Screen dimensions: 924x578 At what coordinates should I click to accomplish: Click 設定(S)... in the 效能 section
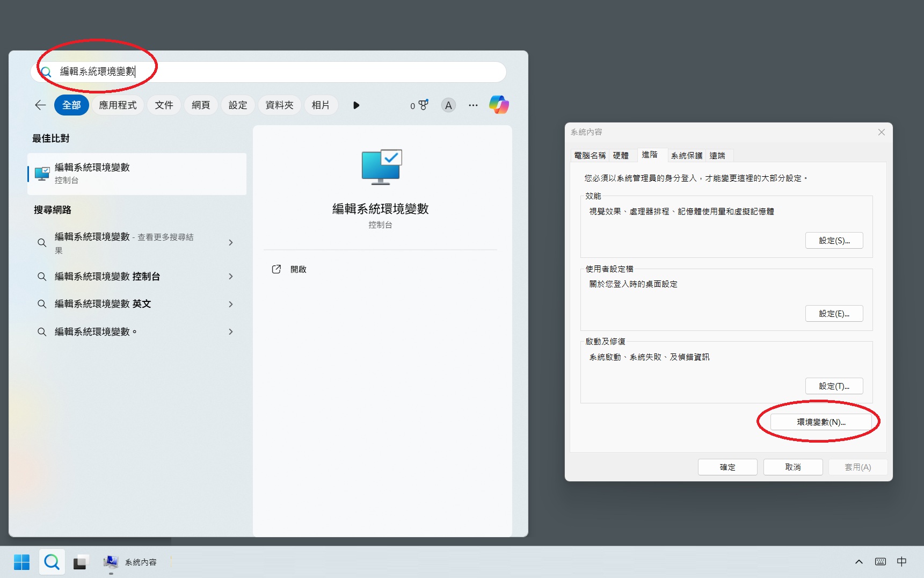(834, 241)
